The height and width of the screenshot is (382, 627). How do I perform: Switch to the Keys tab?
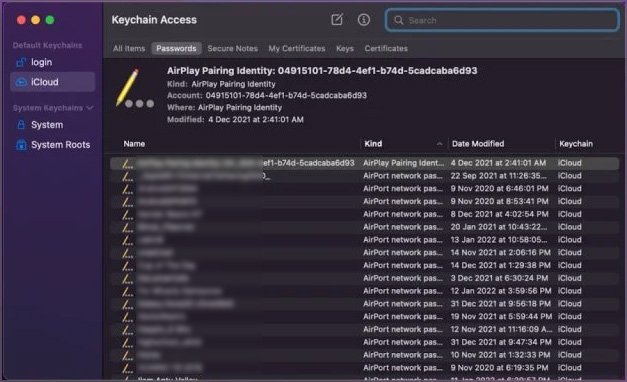tap(345, 48)
